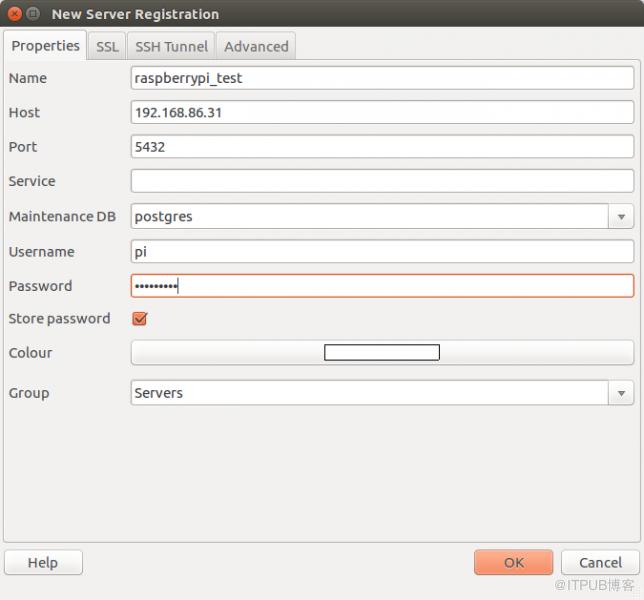Confirm registration with the OK button
The image size is (644, 600).
[513, 562]
